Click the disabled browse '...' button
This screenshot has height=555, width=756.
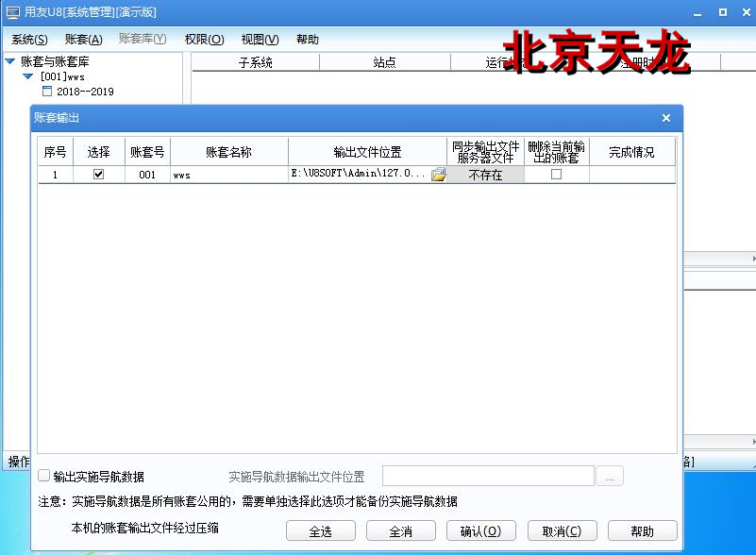610,477
